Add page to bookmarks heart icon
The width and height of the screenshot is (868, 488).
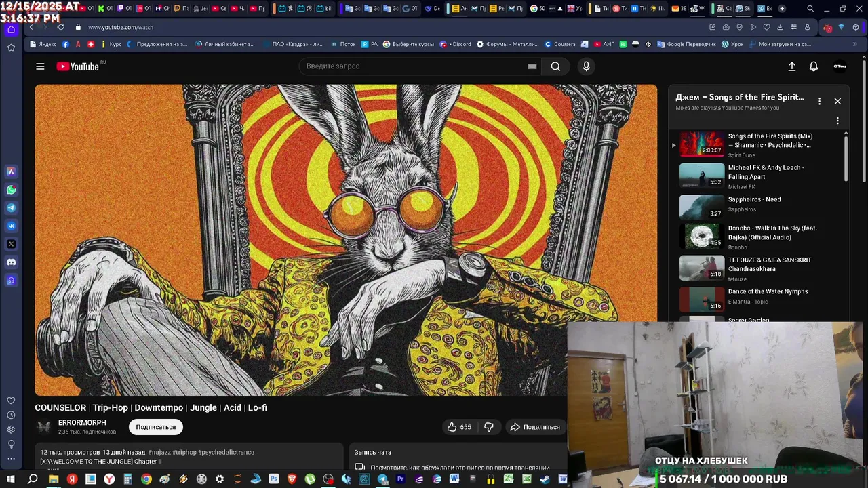click(766, 27)
